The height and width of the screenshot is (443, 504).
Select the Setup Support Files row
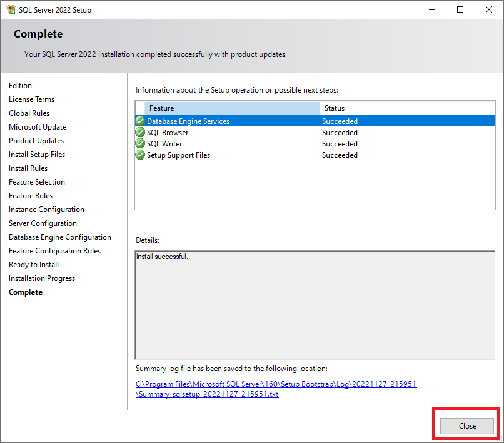[178, 155]
